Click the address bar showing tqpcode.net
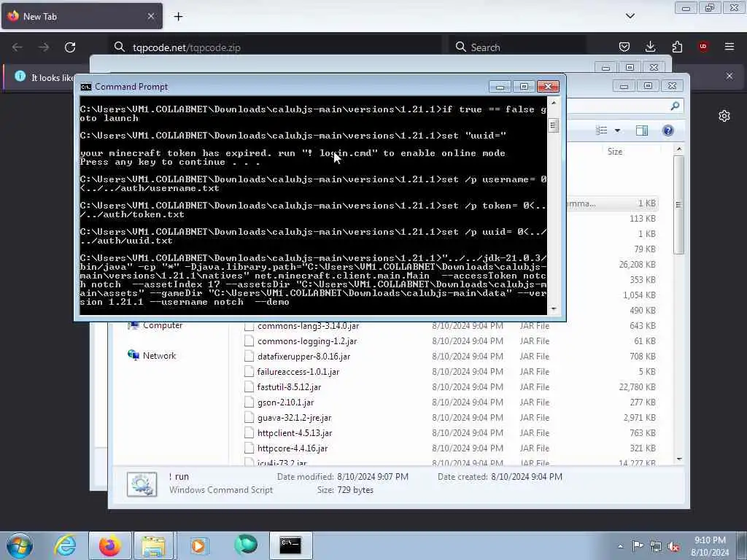Image resolution: width=747 pixels, height=560 pixels. [x=276, y=47]
